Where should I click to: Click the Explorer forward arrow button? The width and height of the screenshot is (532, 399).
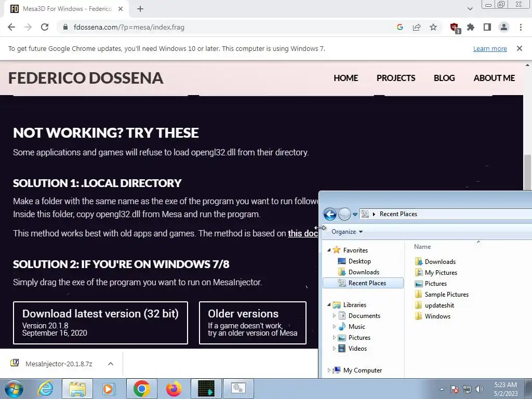tap(344, 214)
